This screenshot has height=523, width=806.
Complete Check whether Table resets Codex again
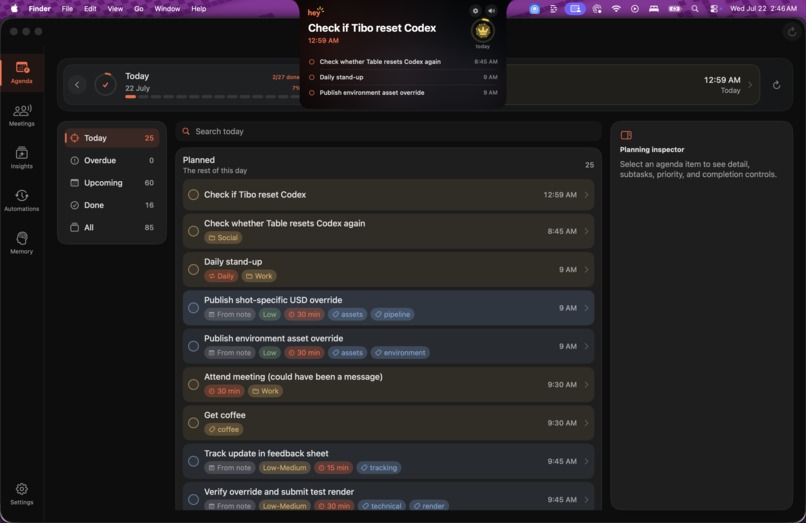click(x=193, y=231)
